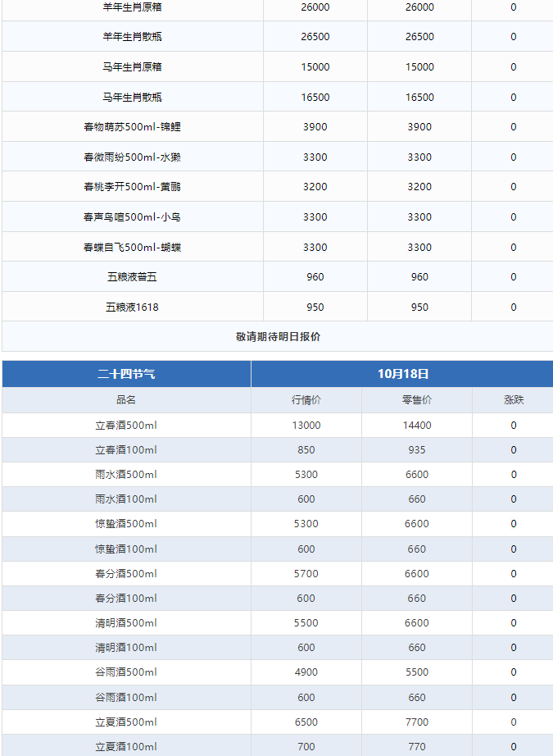Select the 清明酒100ml product name
The width and height of the screenshot is (553, 756).
126,648
